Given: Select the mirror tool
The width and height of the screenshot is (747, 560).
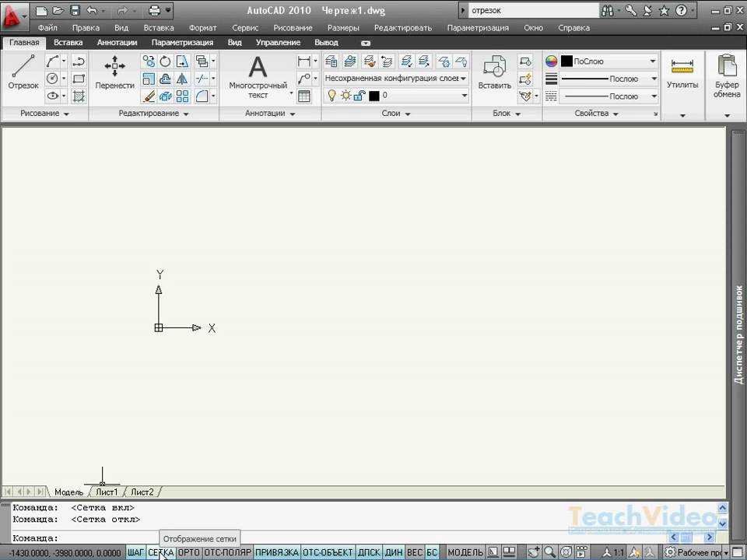Looking at the screenshot, I should click(x=182, y=79).
